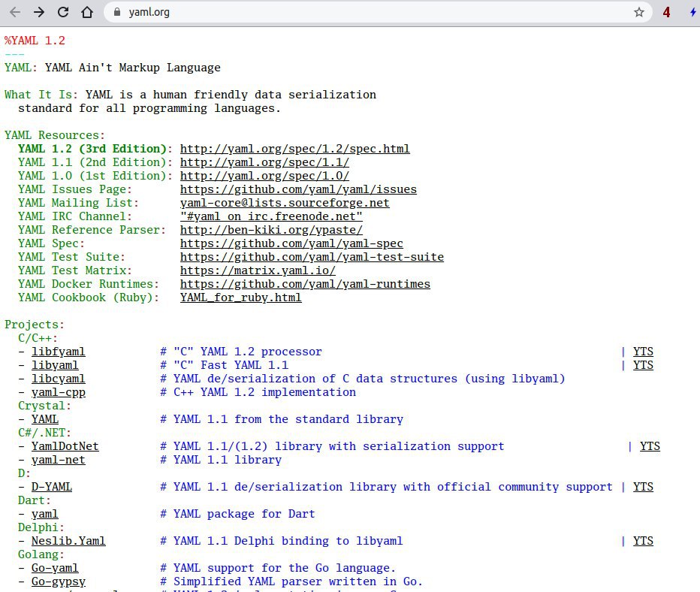Click the red '%YAML 1.2' header text

(35, 41)
